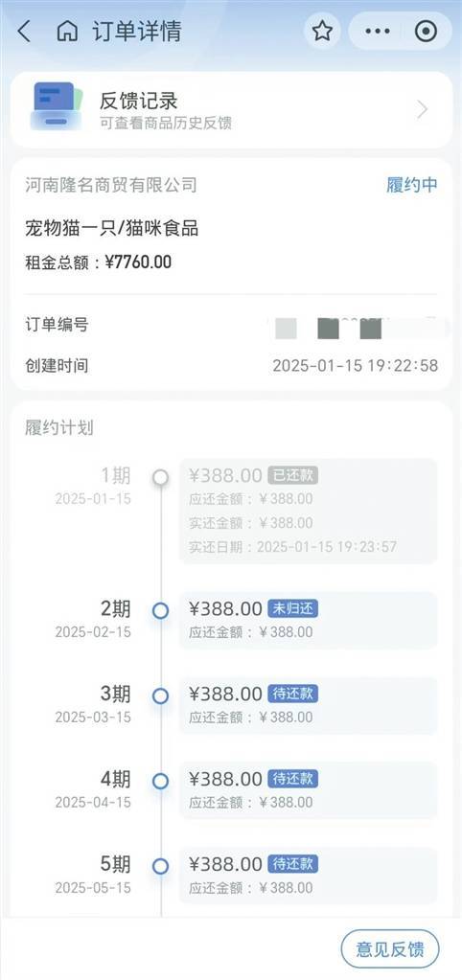
Task: Open the 反馈记录 document icon
Action: tap(57, 105)
